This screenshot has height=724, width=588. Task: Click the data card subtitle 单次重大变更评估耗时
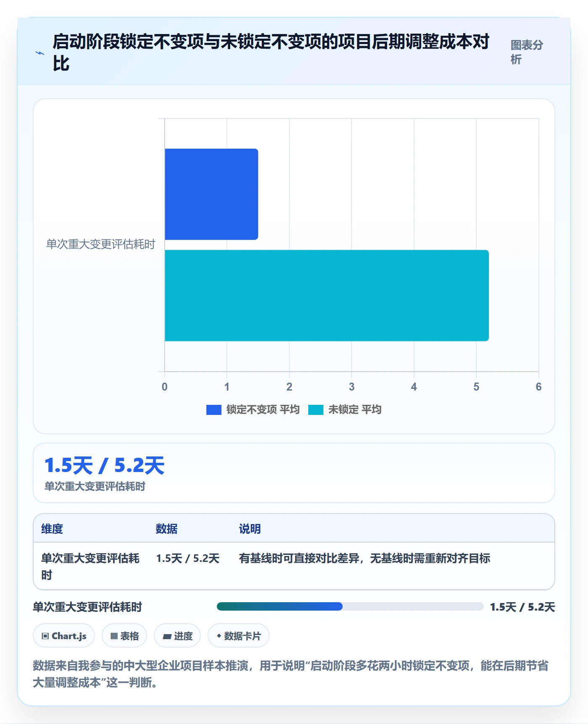(x=95, y=486)
